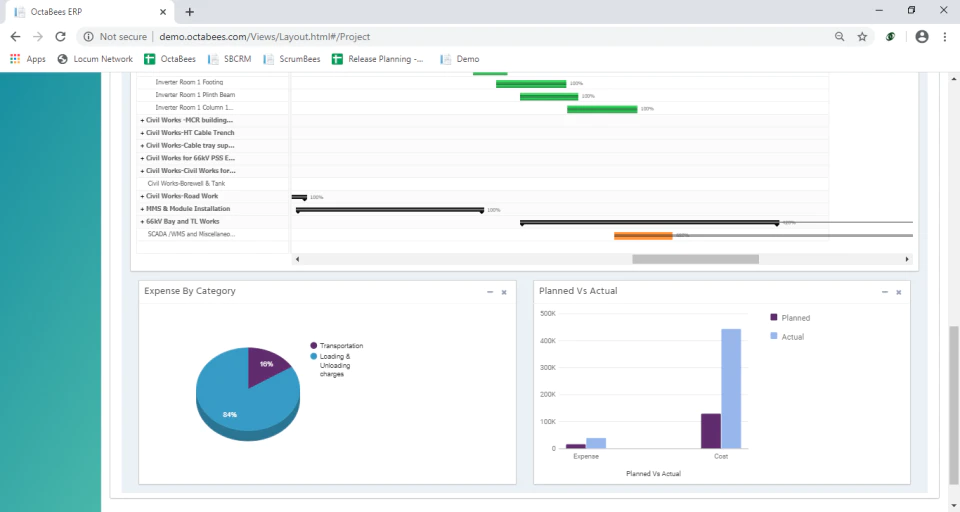960x512 pixels.
Task: Open the Chrome three-dot menu
Action: click(945, 37)
